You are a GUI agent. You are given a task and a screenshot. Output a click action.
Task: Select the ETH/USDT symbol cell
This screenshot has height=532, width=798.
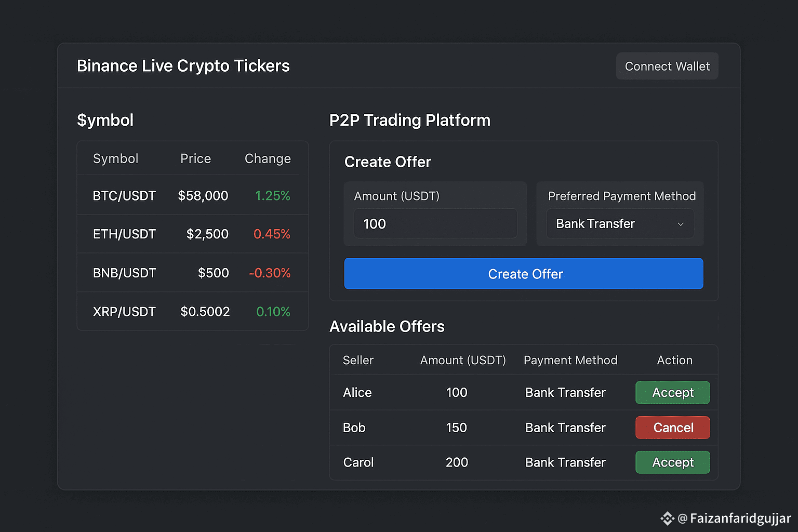click(124, 234)
